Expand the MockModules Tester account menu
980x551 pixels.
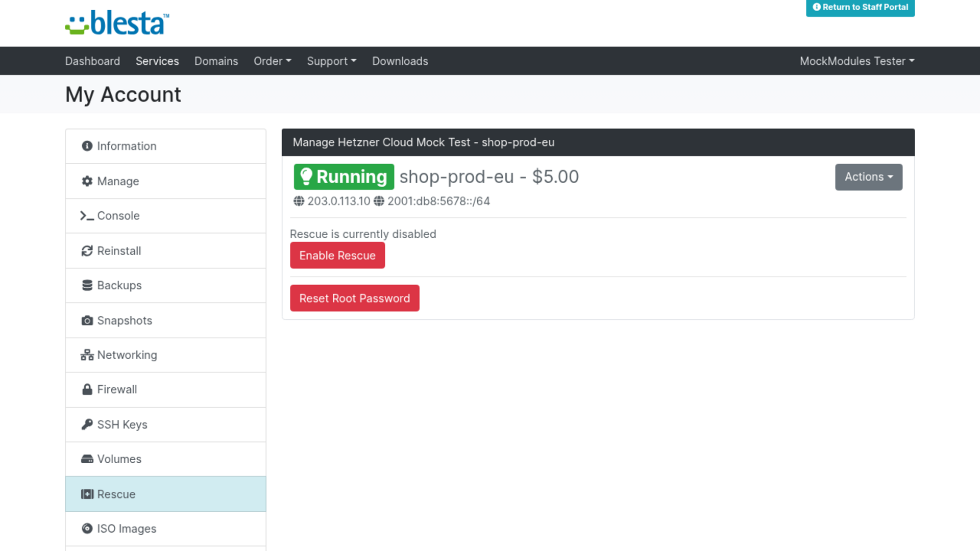[x=857, y=61]
